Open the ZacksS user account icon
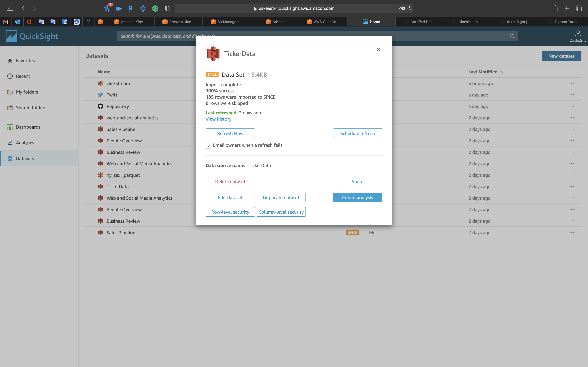 click(578, 33)
